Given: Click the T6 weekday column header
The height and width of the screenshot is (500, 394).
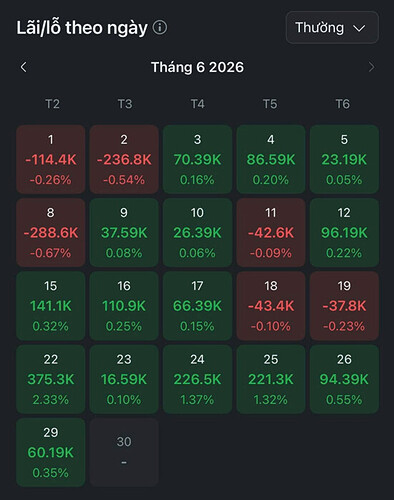Looking at the screenshot, I should click(343, 104).
